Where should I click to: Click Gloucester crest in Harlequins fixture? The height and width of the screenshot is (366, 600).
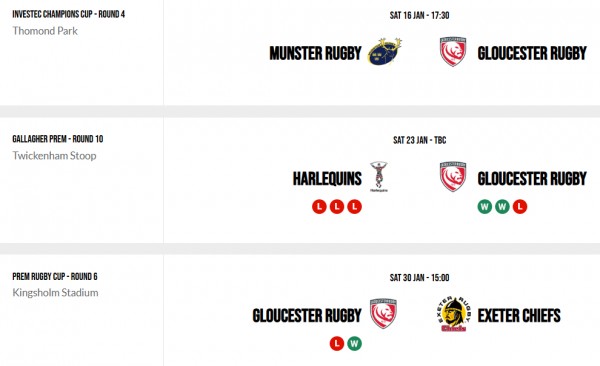453,176
